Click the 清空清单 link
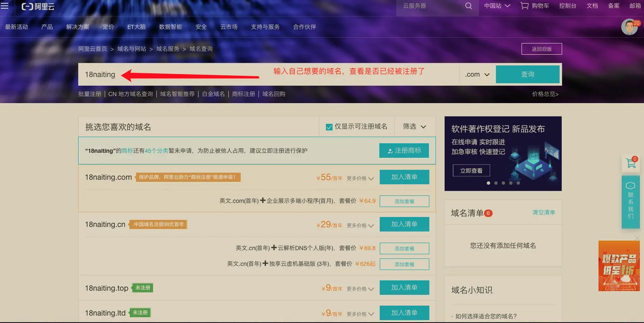 coord(544,212)
